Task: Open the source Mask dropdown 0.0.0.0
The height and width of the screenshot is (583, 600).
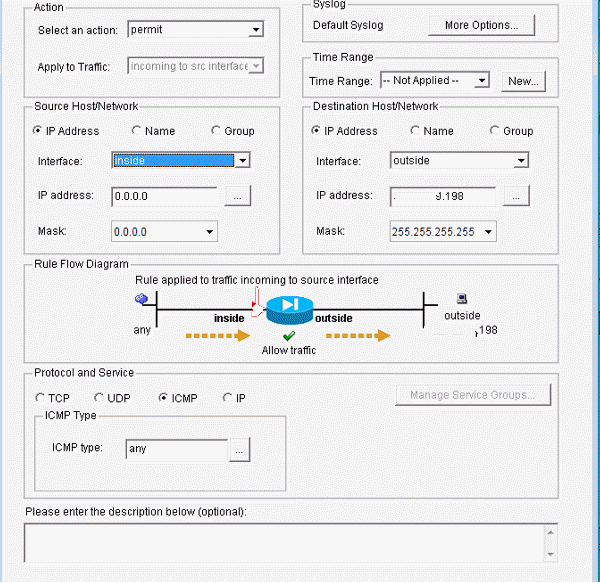Action: click(165, 231)
